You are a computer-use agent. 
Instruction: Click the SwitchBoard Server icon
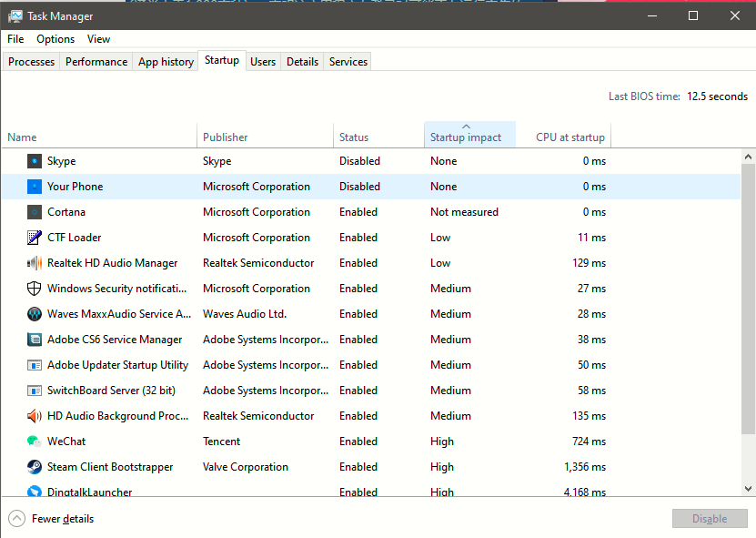(x=35, y=391)
